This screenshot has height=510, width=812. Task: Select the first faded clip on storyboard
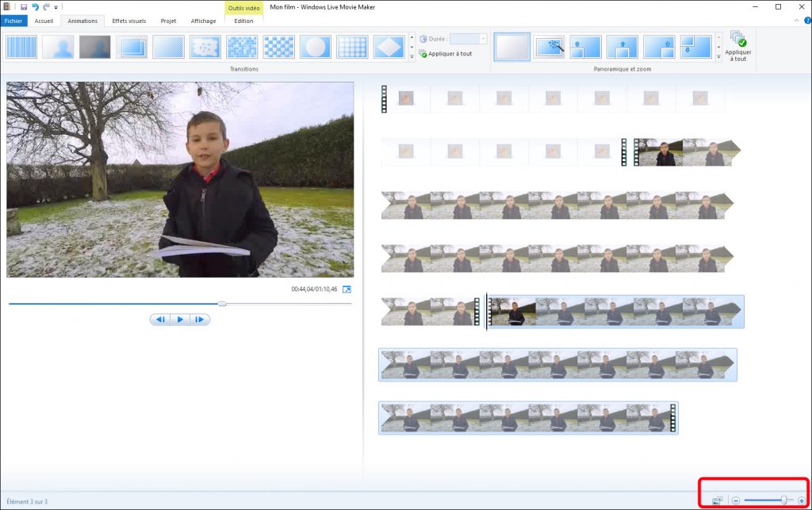[406, 98]
